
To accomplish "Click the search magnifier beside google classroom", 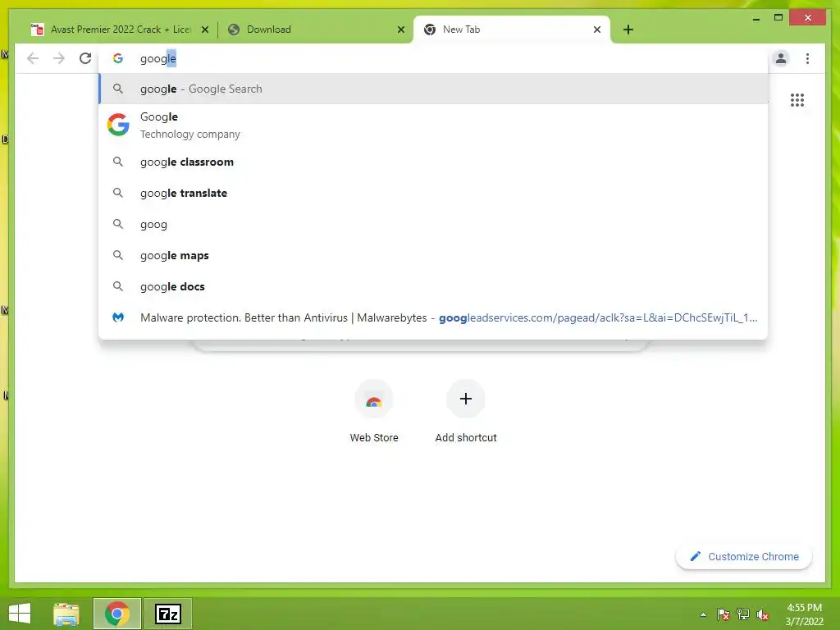I will [118, 162].
